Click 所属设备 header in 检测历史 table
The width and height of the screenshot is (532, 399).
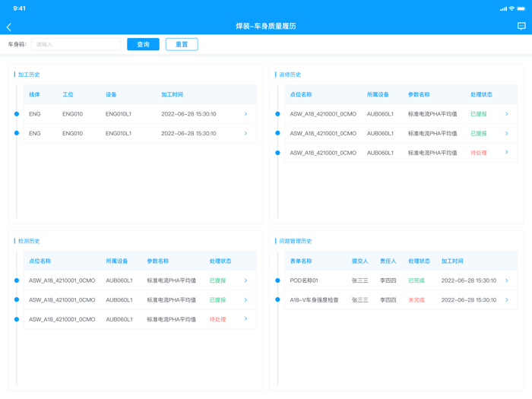point(117,261)
